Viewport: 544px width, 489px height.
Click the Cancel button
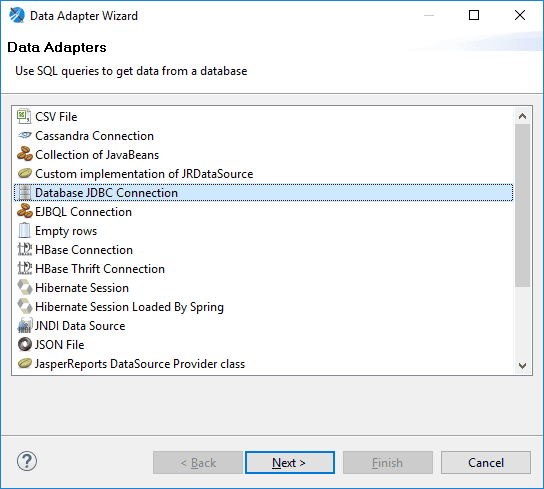[486, 462]
